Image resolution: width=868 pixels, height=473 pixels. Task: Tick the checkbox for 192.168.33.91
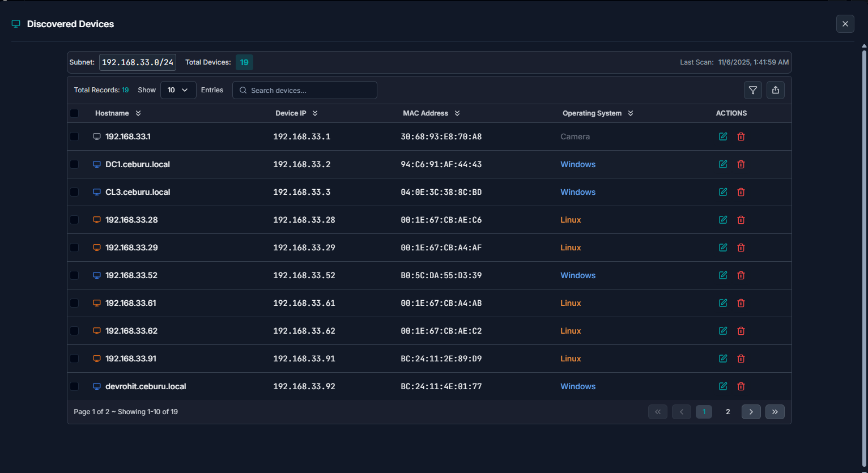click(74, 359)
